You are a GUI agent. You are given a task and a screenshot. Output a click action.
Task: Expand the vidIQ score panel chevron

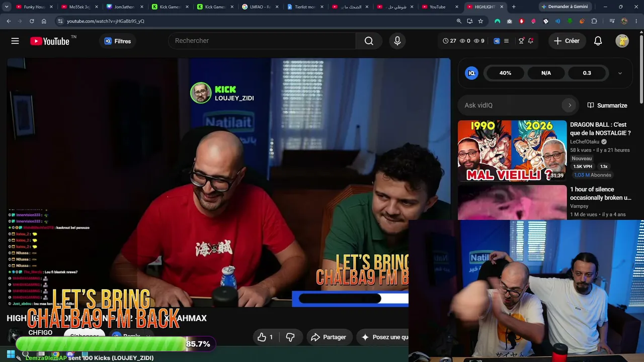coord(620,73)
